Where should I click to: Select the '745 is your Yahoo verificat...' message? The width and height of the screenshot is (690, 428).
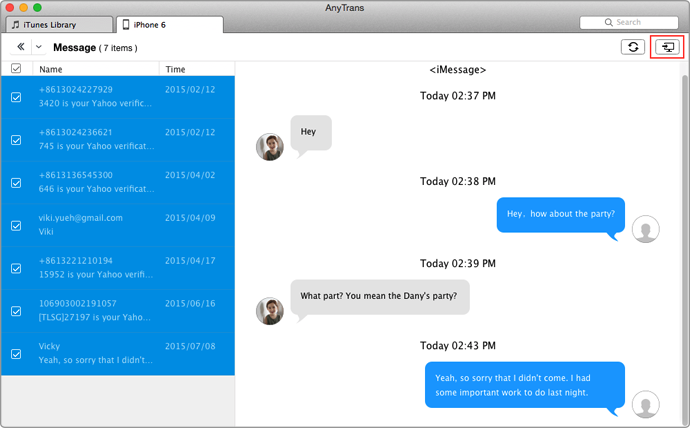tap(96, 146)
